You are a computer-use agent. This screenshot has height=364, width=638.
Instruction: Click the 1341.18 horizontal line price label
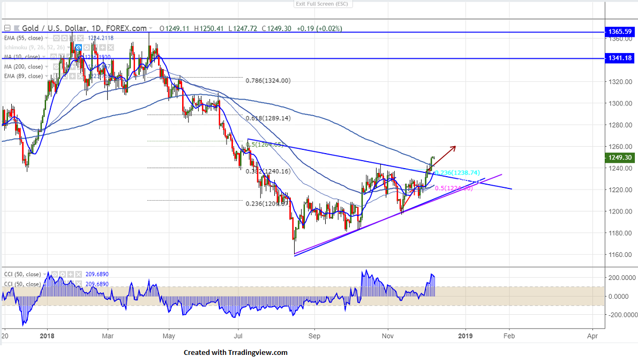point(620,58)
